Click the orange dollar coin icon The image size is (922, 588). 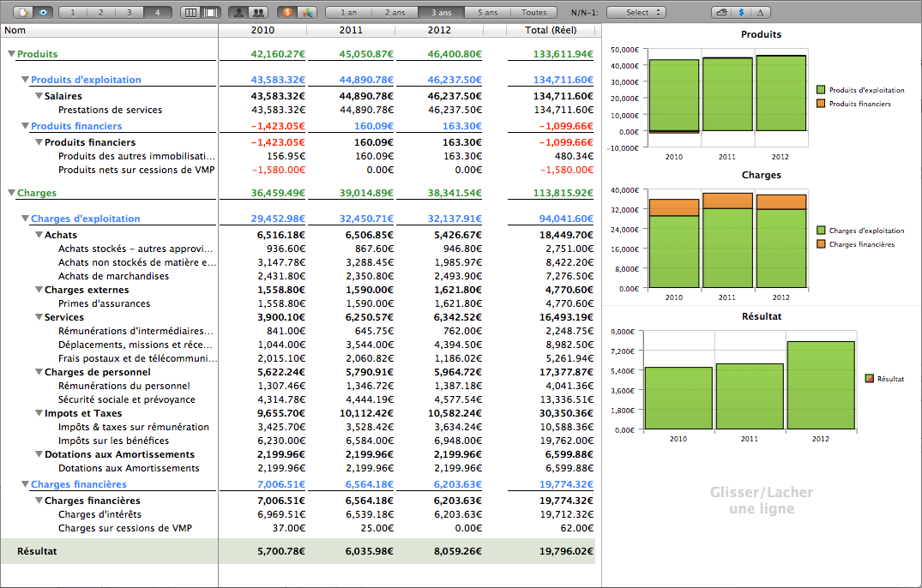click(x=286, y=13)
